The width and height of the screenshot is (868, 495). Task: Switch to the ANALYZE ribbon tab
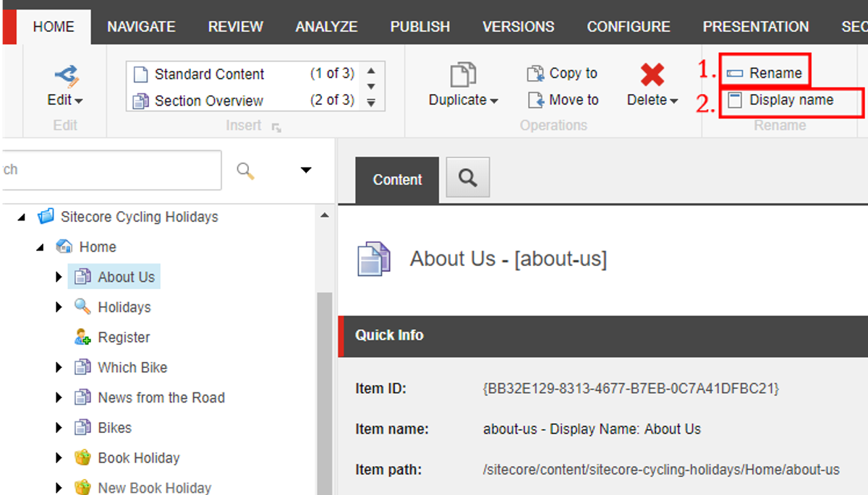pyautogui.click(x=326, y=27)
